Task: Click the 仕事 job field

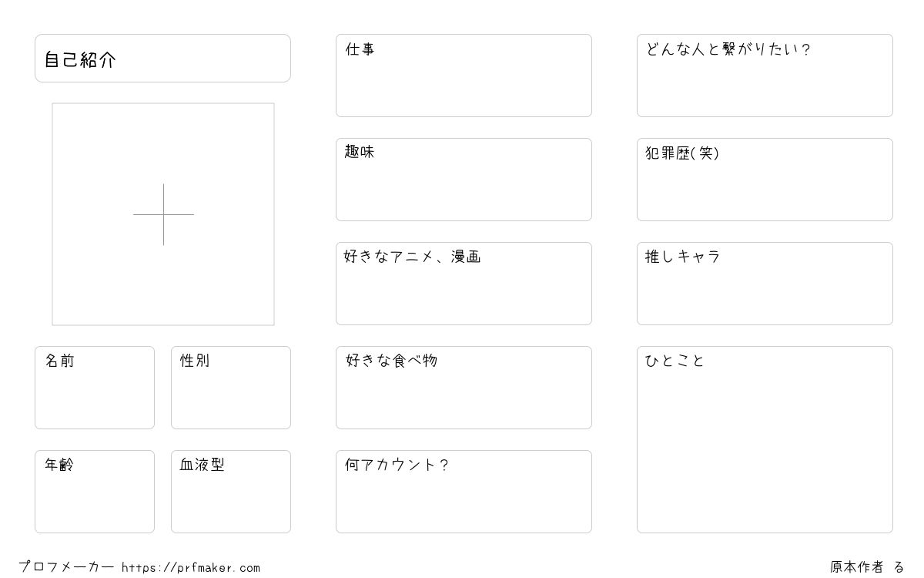Action: click(x=464, y=76)
